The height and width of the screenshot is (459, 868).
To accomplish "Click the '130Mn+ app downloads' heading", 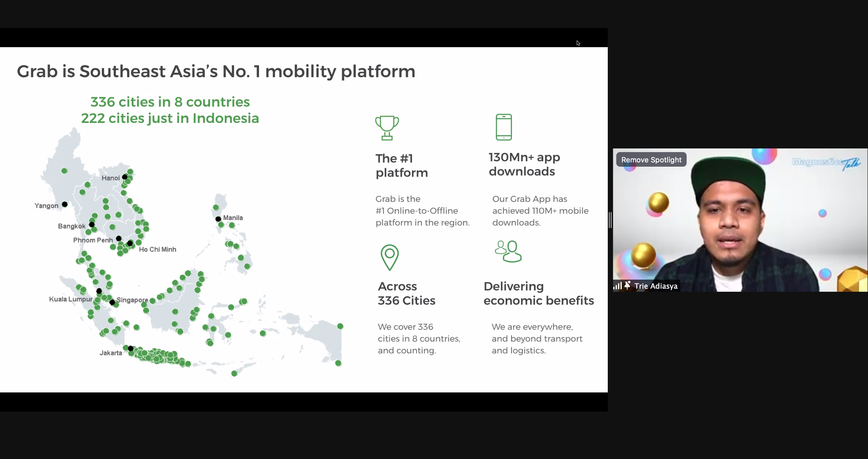I will point(524,164).
